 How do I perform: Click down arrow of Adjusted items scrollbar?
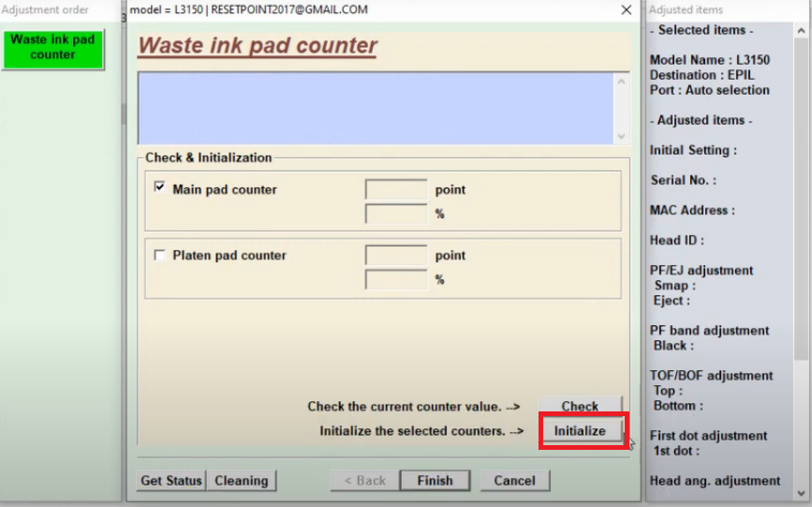[802, 493]
